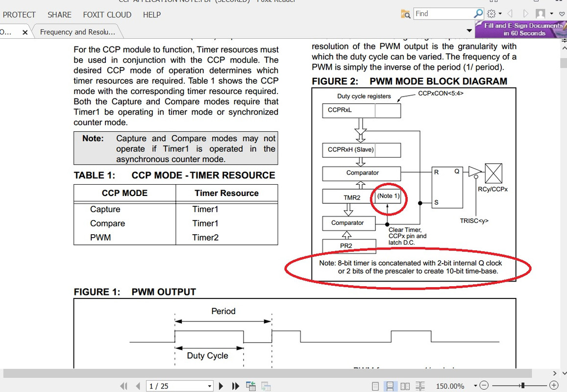The image size is (567, 392).
Task: Click the user account avatar icon
Action: [x=540, y=14]
